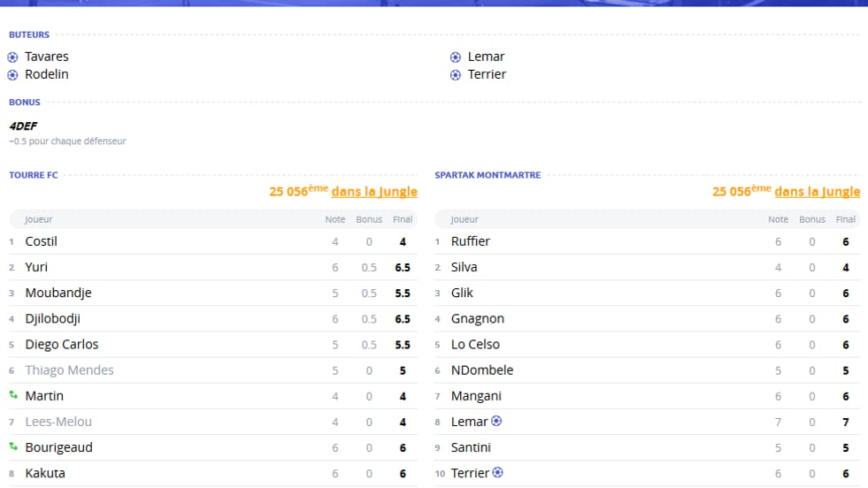Click the green substitution arrow beside Bourigeaud
Screen dimensions: 868x488
(x=13, y=446)
